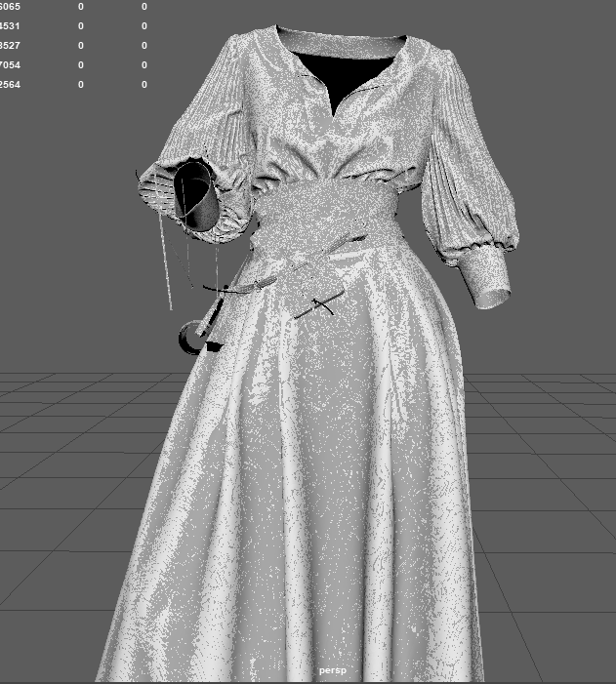
Task: Select the small crossed pin on the skirt
Action: click(320, 304)
